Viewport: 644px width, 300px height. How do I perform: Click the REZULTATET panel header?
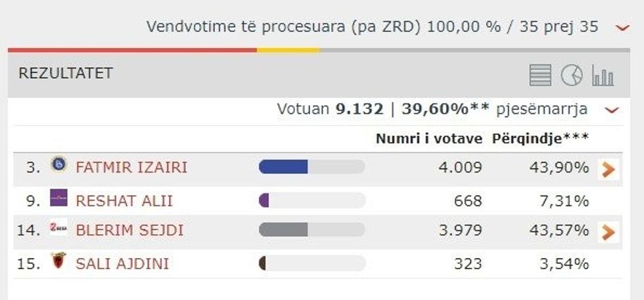(x=66, y=73)
